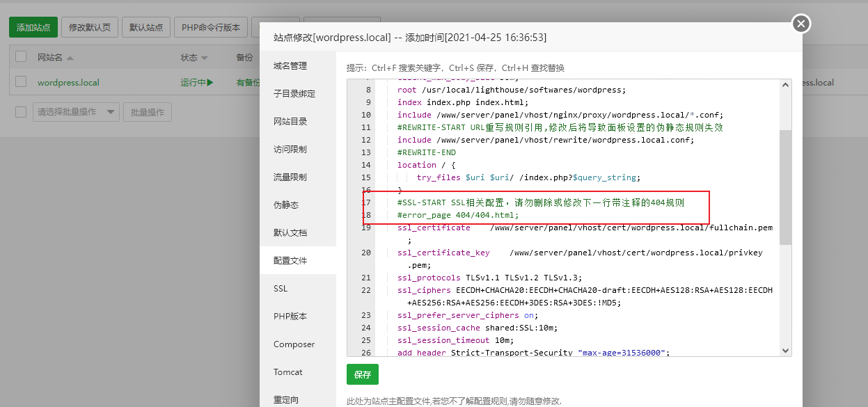Switch to the 伪静态 tab
Viewport: 868px width, 407px height.
pos(298,205)
